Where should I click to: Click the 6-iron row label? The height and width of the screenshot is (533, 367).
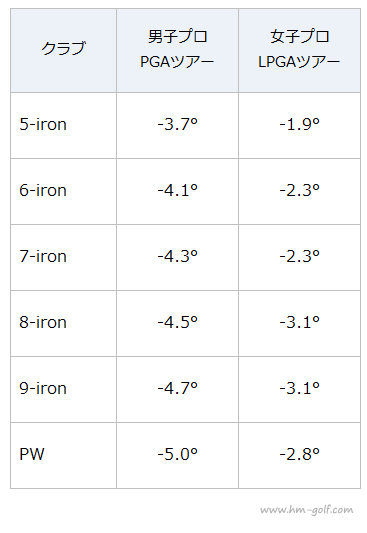pyautogui.click(x=43, y=190)
